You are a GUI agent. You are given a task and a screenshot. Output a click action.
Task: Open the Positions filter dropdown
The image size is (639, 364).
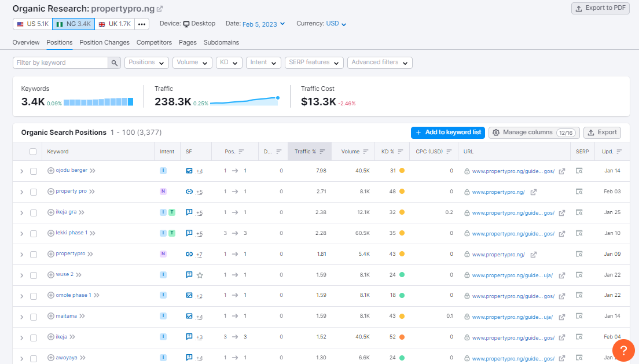146,62
